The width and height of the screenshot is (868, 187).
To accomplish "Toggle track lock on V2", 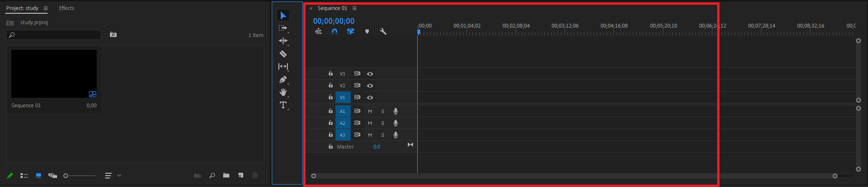I will [331, 85].
